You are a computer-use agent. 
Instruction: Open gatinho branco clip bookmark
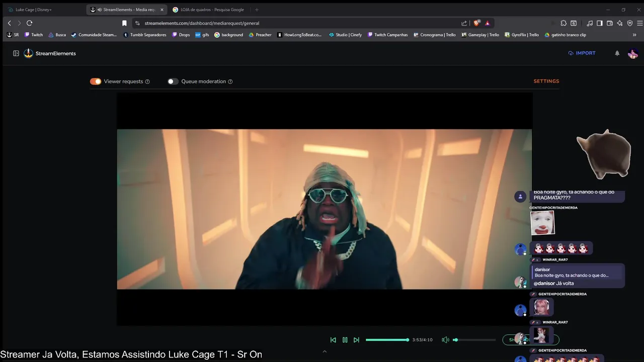pos(565,35)
